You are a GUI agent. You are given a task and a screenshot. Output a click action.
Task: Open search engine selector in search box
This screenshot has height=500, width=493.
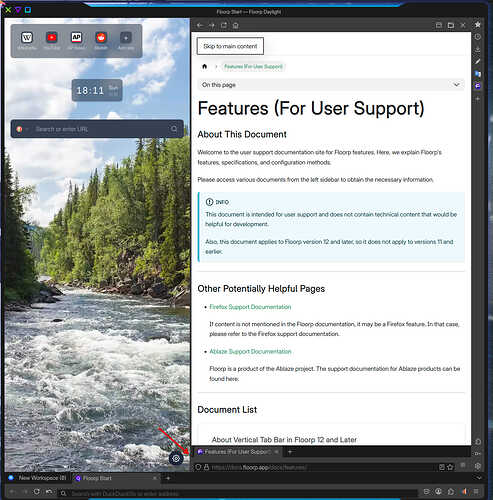[22, 129]
